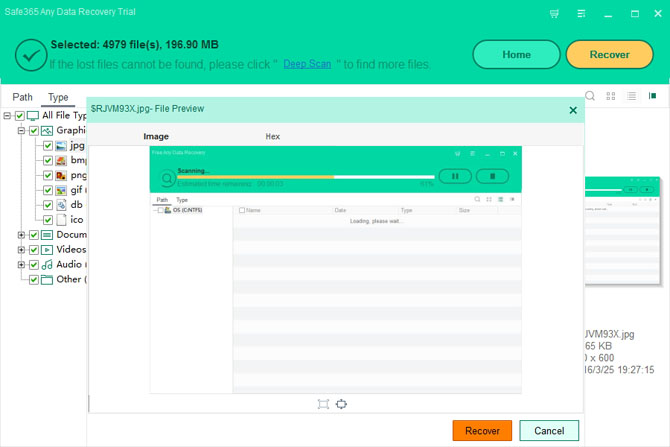Image resolution: width=670 pixels, height=447 pixels.
Task: Click the Videos category icon
Action: (x=47, y=250)
